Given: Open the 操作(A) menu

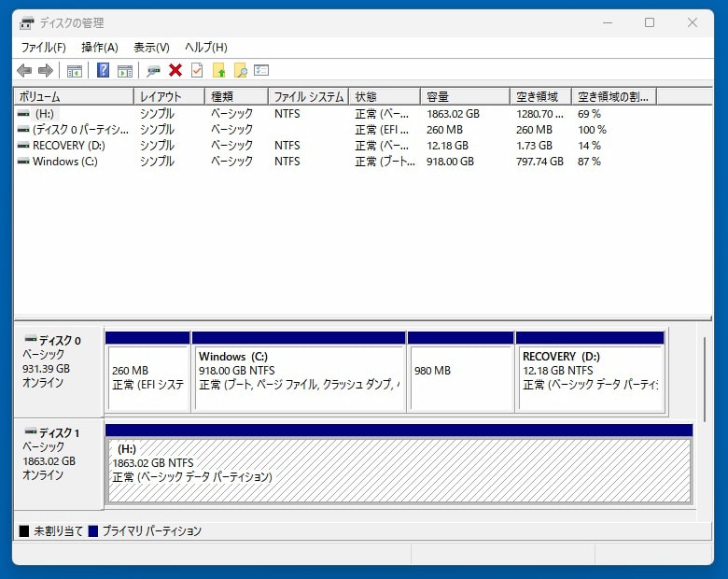Looking at the screenshot, I should pos(99,48).
